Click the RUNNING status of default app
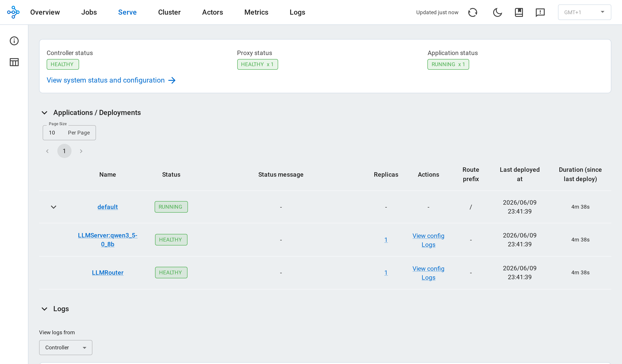Viewport: 622px width, 364px height. pyautogui.click(x=171, y=207)
